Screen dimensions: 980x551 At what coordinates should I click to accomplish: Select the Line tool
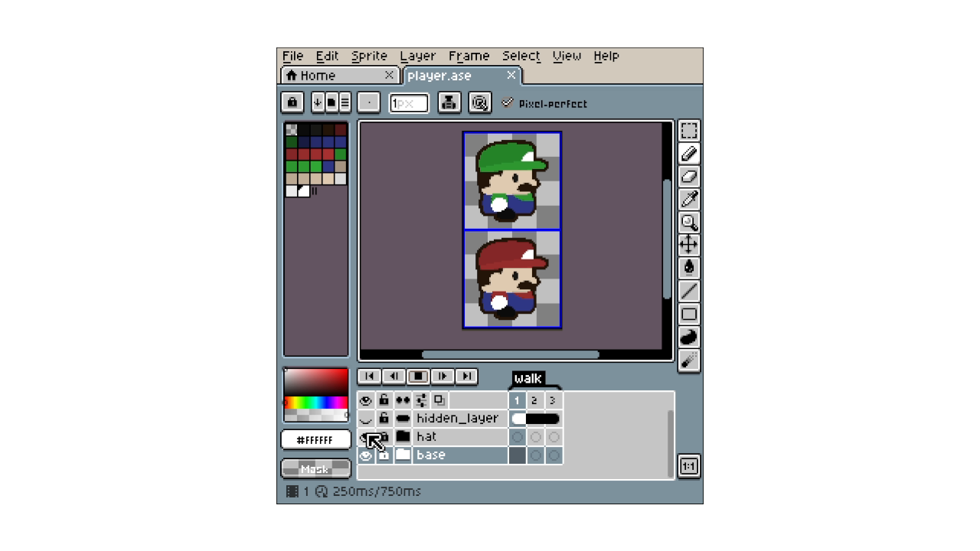[x=689, y=291]
